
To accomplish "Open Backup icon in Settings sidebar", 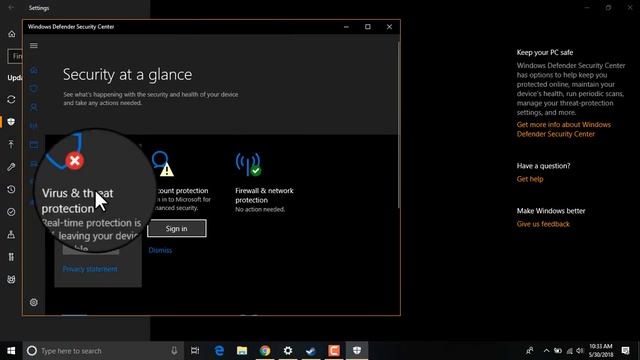I will (11, 144).
